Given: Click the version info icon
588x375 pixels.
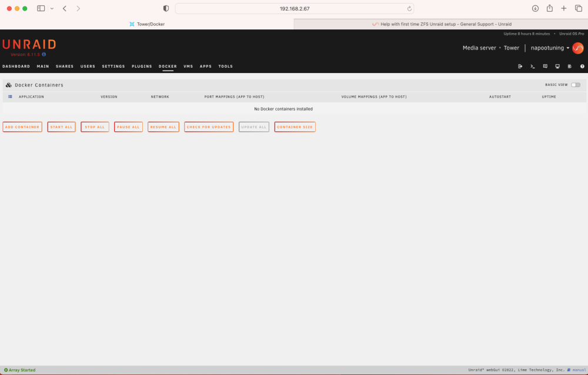Looking at the screenshot, I should pyautogui.click(x=44, y=54).
